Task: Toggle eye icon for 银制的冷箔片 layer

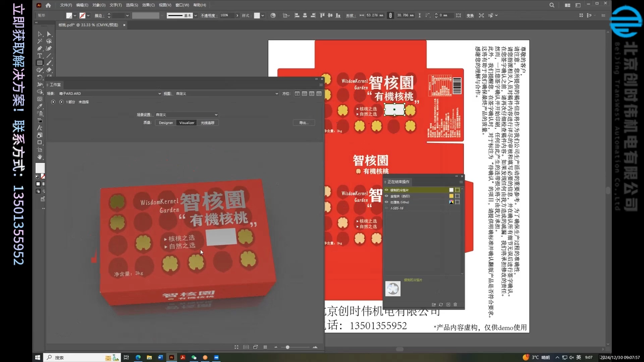Action: [386, 190]
